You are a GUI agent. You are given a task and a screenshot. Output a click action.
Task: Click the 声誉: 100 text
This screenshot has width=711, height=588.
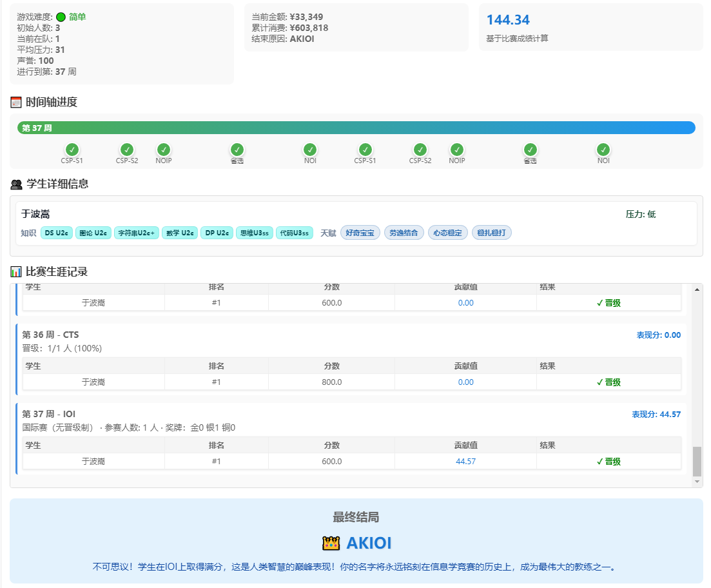[x=35, y=61]
